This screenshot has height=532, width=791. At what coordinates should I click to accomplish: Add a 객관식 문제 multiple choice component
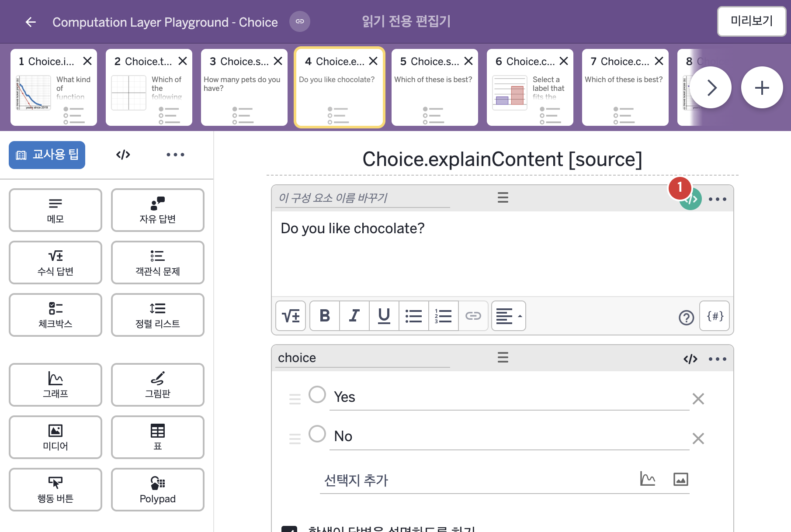coord(158,263)
